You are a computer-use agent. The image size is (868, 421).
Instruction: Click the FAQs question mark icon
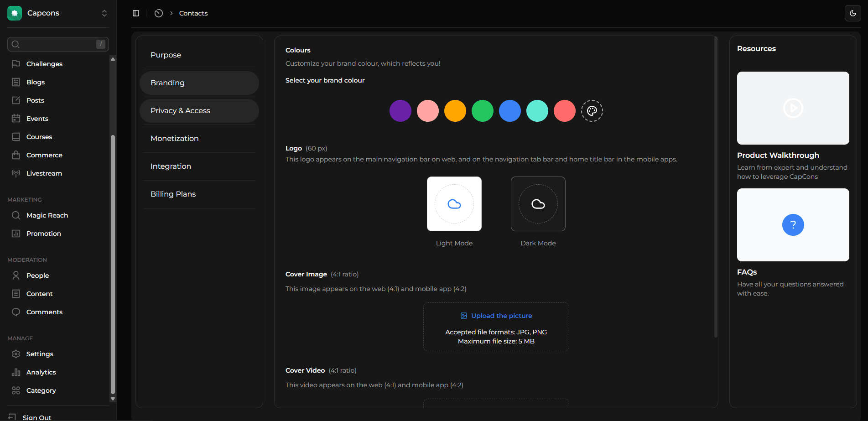click(x=793, y=225)
